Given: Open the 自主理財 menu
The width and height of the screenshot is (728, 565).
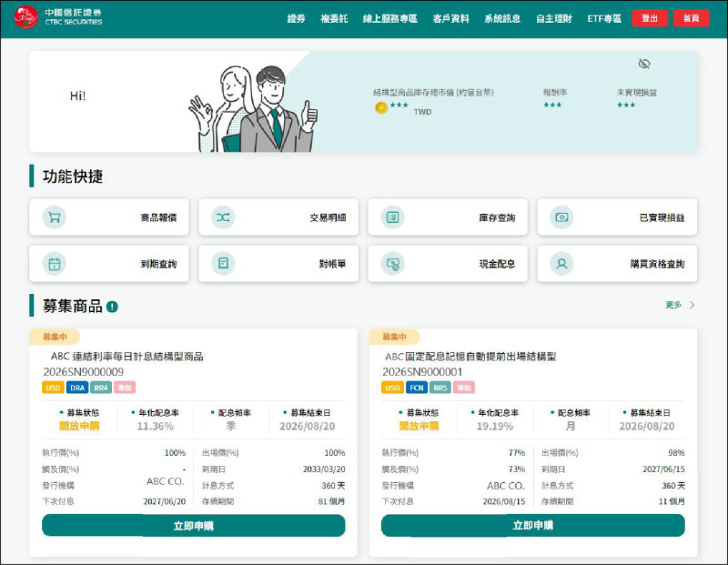Looking at the screenshot, I should point(554,18).
